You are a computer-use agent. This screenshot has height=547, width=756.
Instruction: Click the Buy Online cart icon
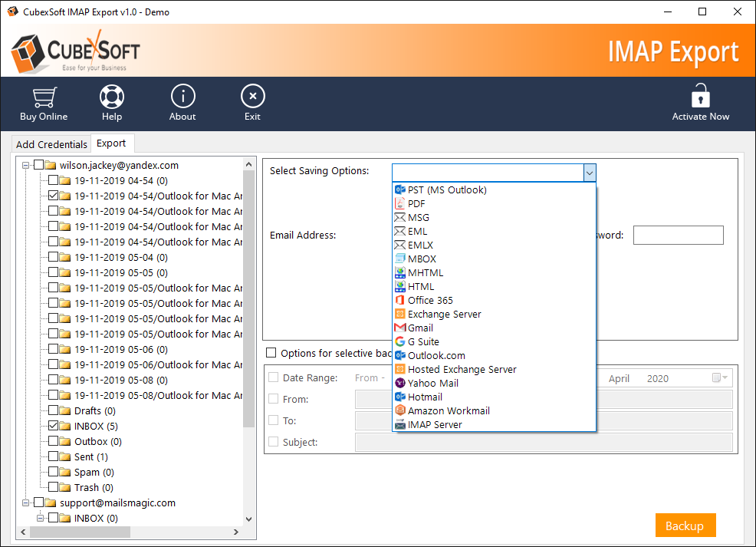pos(44,97)
